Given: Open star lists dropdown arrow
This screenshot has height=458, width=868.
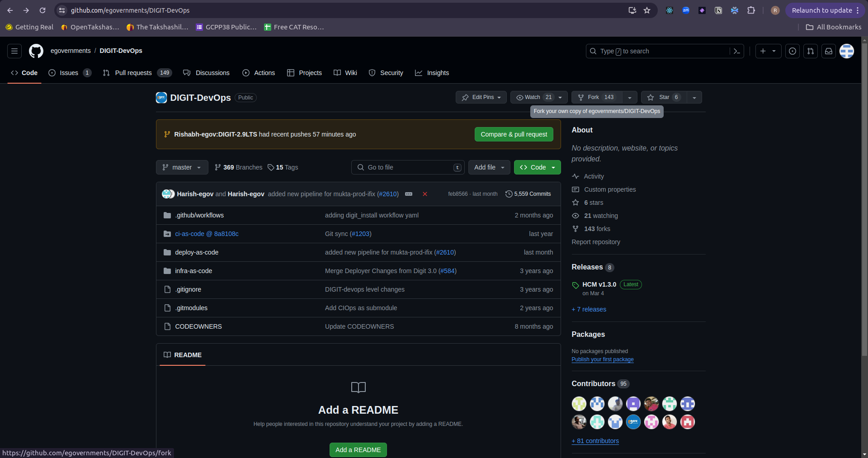Looking at the screenshot, I should [694, 97].
